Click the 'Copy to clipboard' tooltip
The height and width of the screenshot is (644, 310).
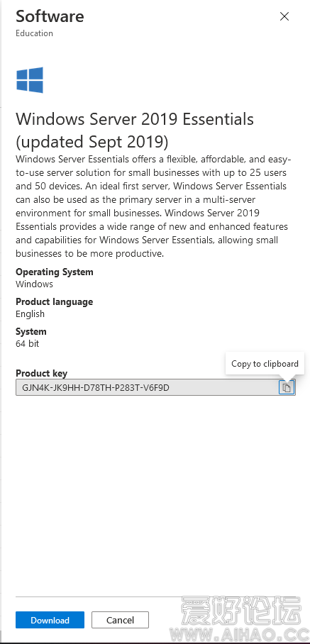pos(265,363)
